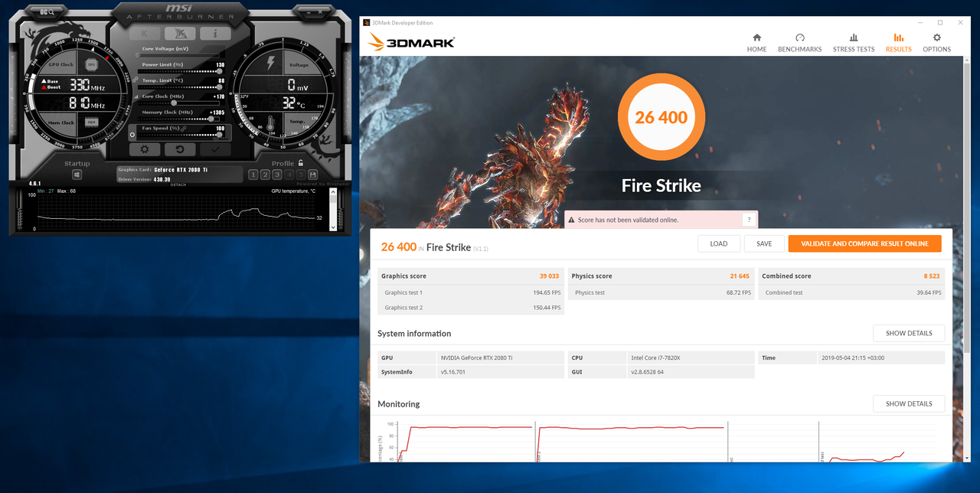Reset Afterburner settings to default
The width and height of the screenshot is (980, 493).
click(180, 150)
